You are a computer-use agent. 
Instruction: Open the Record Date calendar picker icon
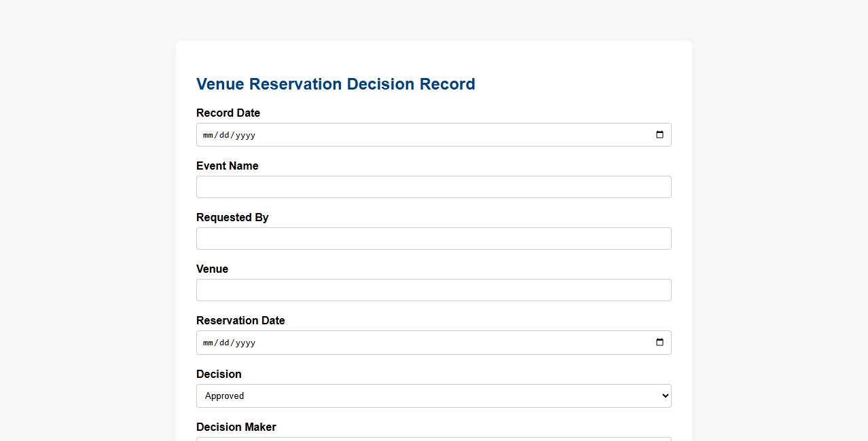pos(659,135)
